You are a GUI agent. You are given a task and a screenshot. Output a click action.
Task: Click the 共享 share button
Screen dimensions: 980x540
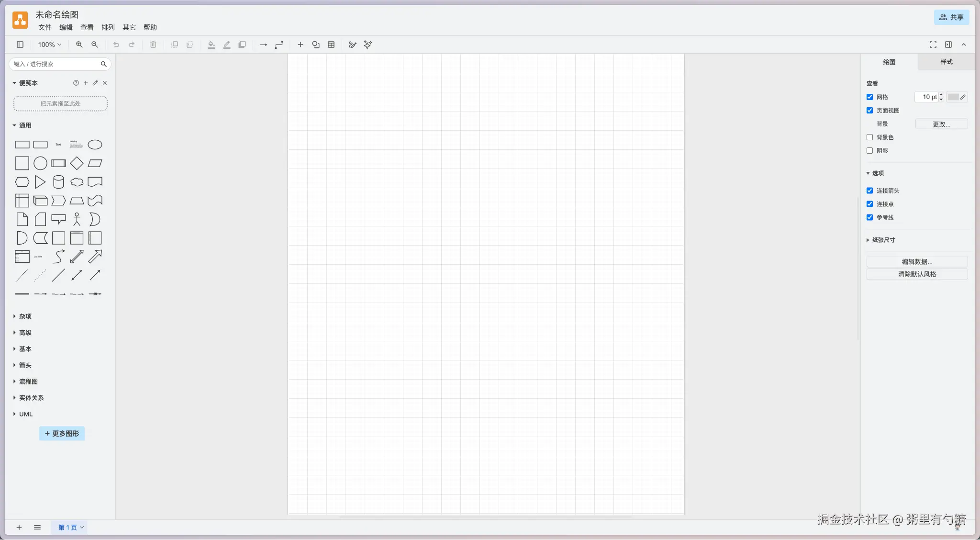pyautogui.click(x=951, y=17)
